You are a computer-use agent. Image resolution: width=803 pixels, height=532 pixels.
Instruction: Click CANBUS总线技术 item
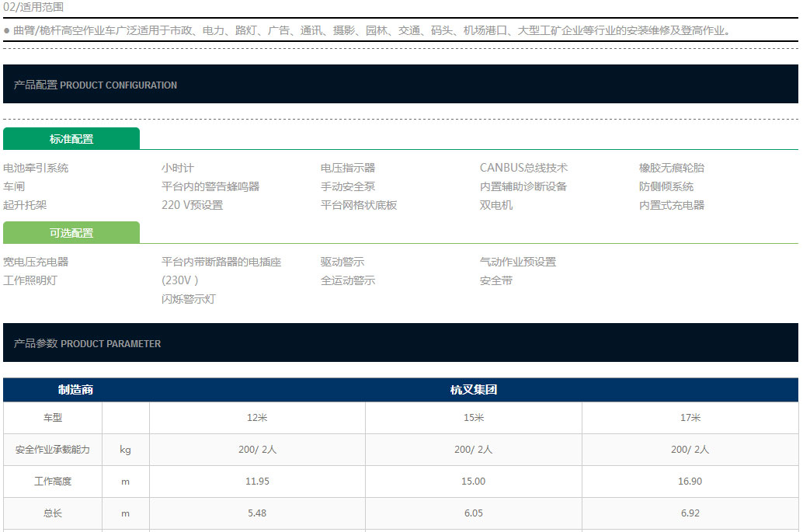tap(523, 168)
